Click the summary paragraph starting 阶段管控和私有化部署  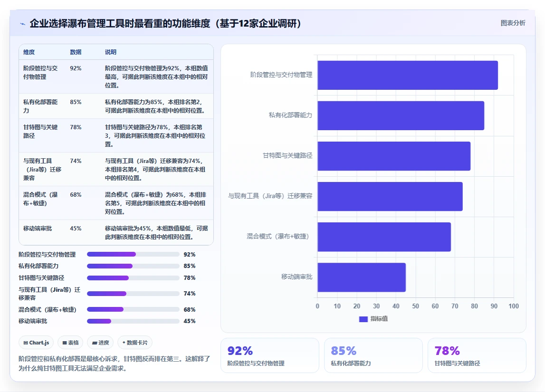115,363
